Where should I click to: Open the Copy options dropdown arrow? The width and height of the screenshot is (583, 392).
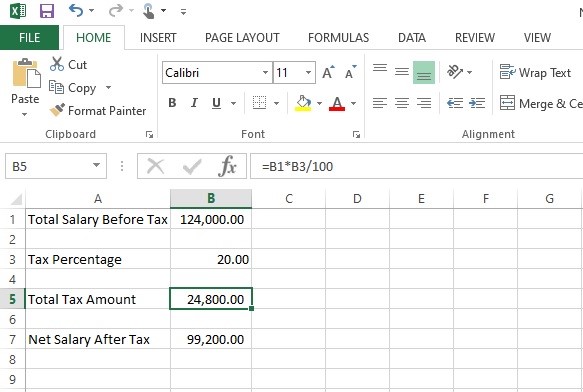108,88
